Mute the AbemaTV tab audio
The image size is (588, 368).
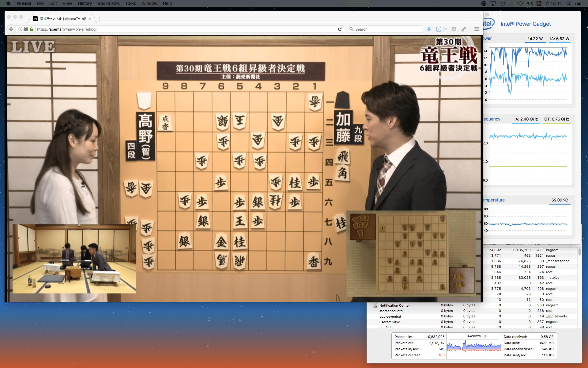pyautogui.click(x=84, y=19)
